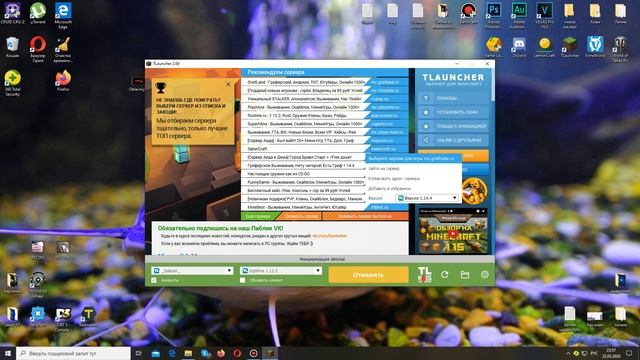Click the add server for free button
The image size is (640, 360).
click(x=365, y=216)
